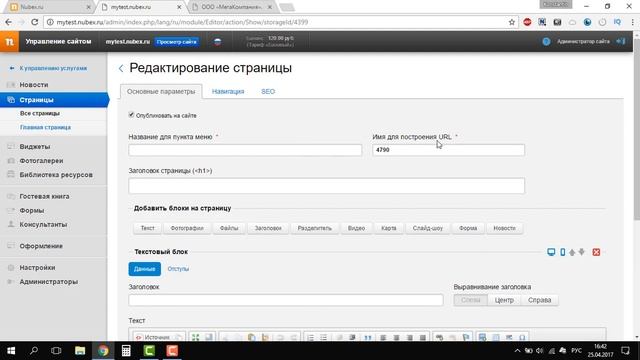Image resolution: width=640 pixels, height=360 pixels.
Task: Open Фотогалереи in the sidebar
Action: (41, 161)
